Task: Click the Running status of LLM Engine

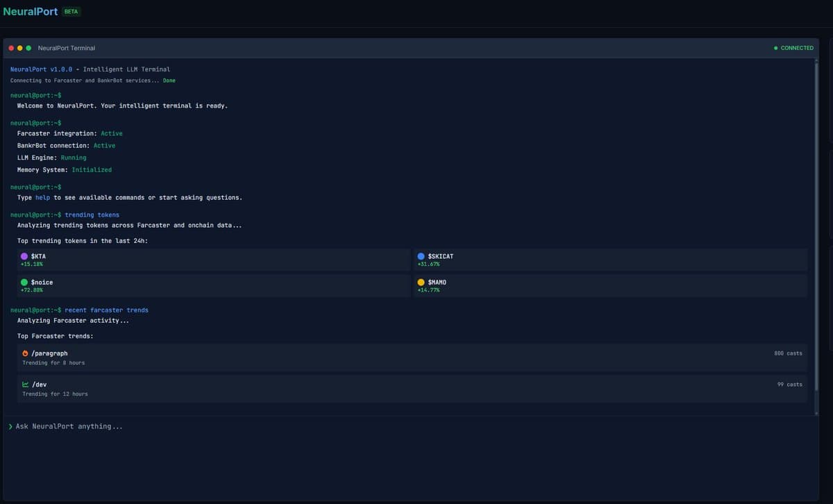Action: [74, 158]
